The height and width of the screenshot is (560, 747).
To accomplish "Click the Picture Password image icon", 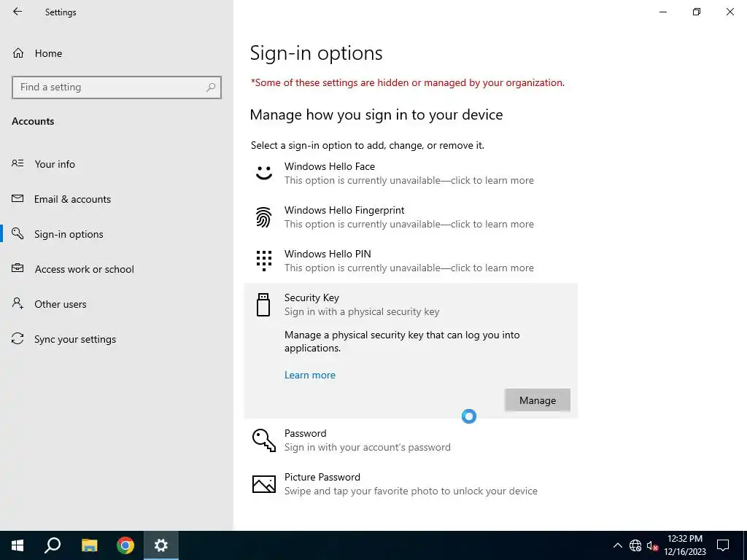I will click(264, 484).
